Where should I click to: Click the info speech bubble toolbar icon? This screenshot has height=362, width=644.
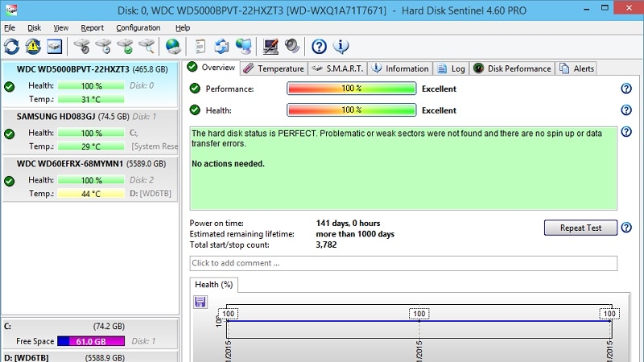341,47
